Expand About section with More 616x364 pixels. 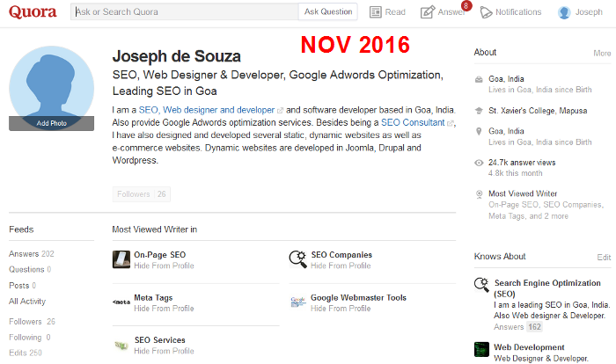pyautogui.click(x=602, y=53)
